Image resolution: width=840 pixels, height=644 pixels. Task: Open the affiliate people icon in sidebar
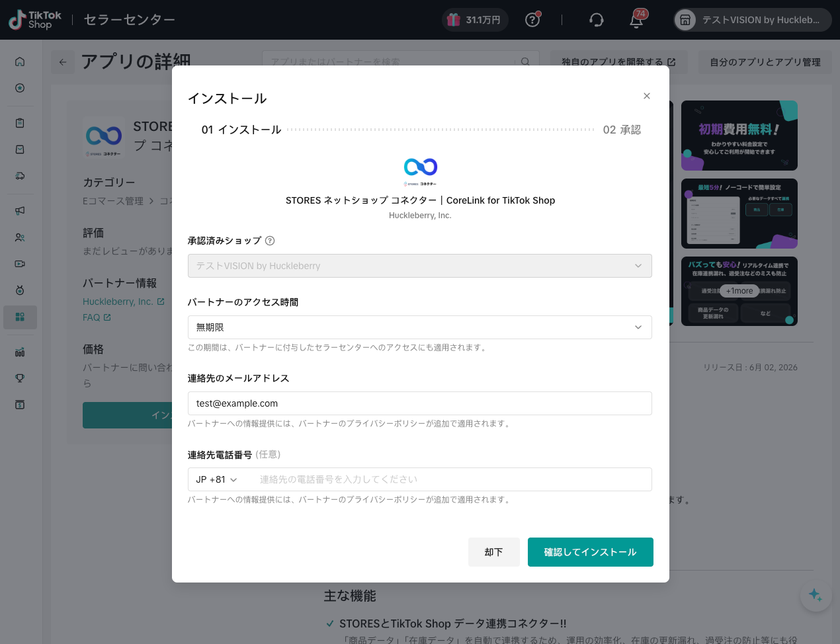(20, 237)
